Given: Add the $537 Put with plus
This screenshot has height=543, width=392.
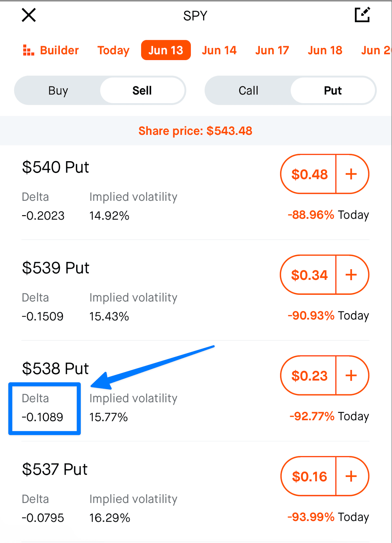Looking at the screenshot, I should 352,476.
